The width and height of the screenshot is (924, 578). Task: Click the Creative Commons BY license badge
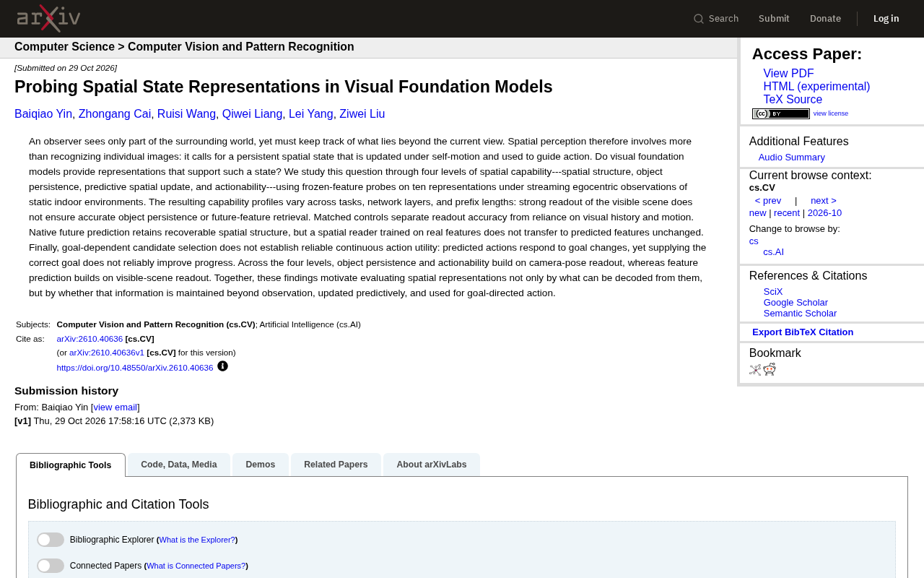point(781,113)
